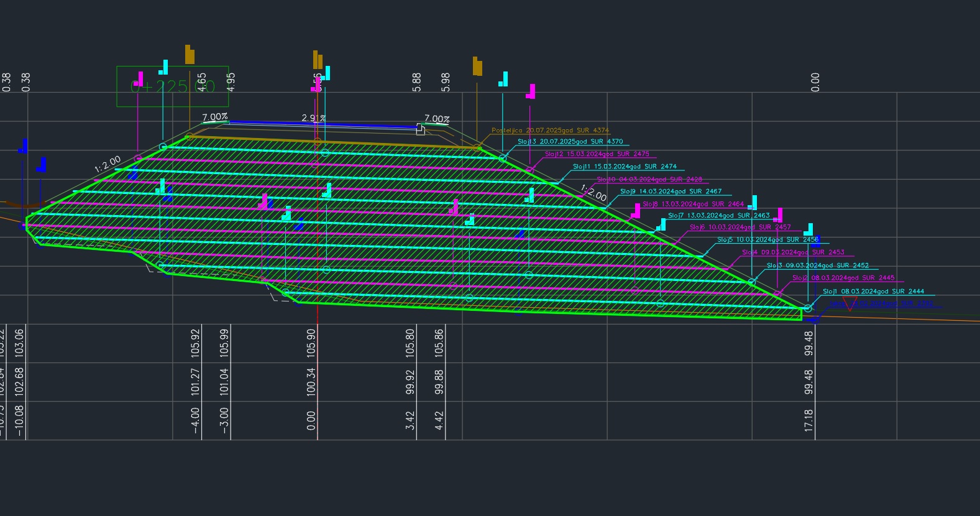Select the Sloj13 20.07.2025god SUR 4370 label
The height and width of the screenshot is (516, 980).
(x=570, y=142)
